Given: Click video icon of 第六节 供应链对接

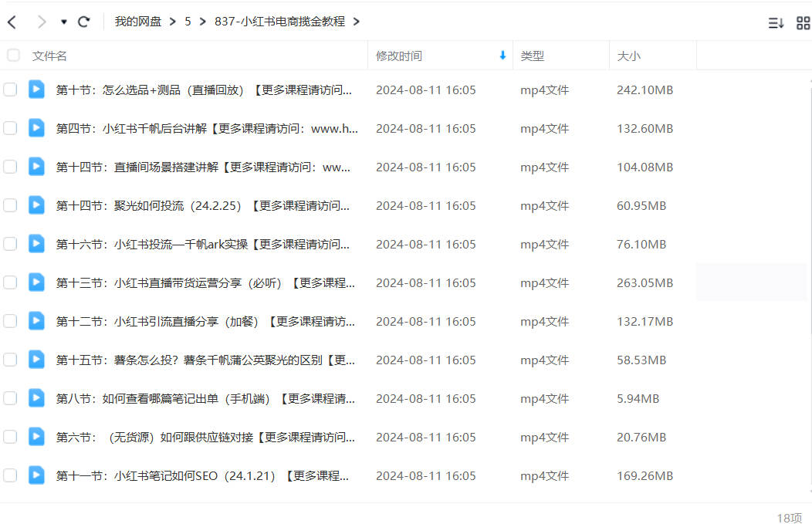Looking at the screenshot, I should (36, 437).
